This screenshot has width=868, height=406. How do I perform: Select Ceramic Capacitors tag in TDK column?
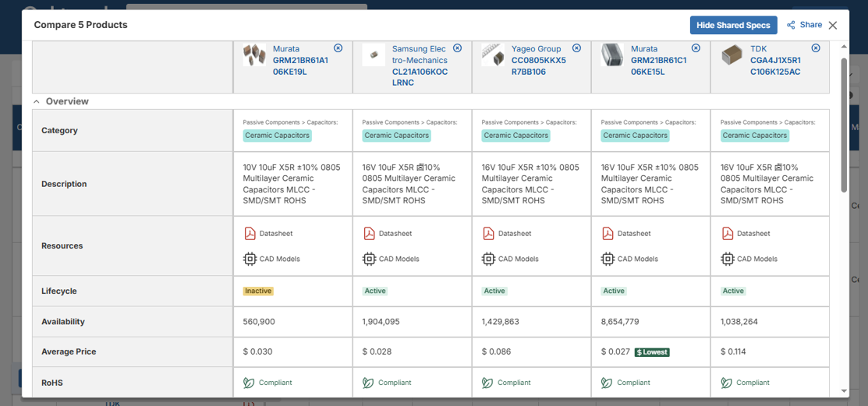[755, 136]
